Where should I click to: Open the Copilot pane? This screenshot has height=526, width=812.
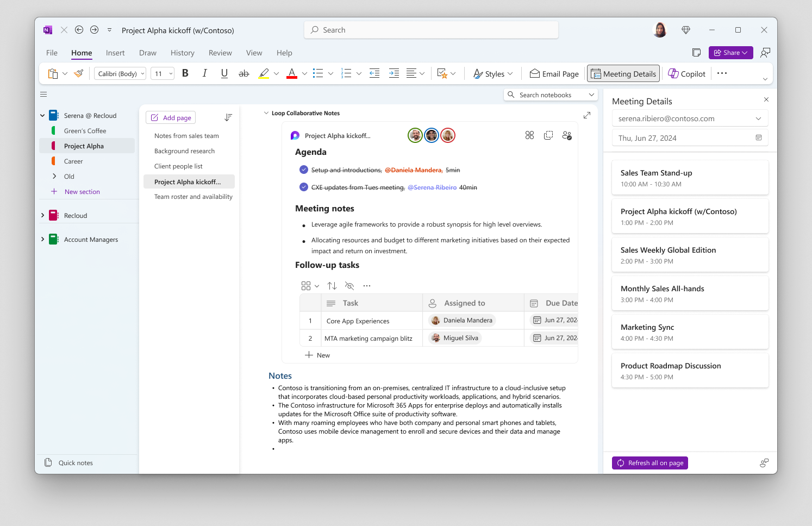tap(686, 74)
